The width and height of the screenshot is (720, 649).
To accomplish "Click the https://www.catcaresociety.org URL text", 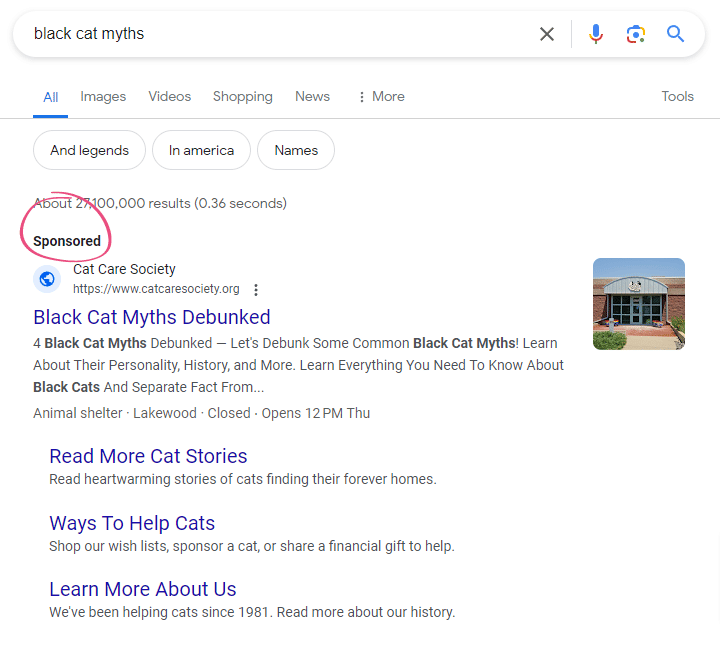I will 156,289.
